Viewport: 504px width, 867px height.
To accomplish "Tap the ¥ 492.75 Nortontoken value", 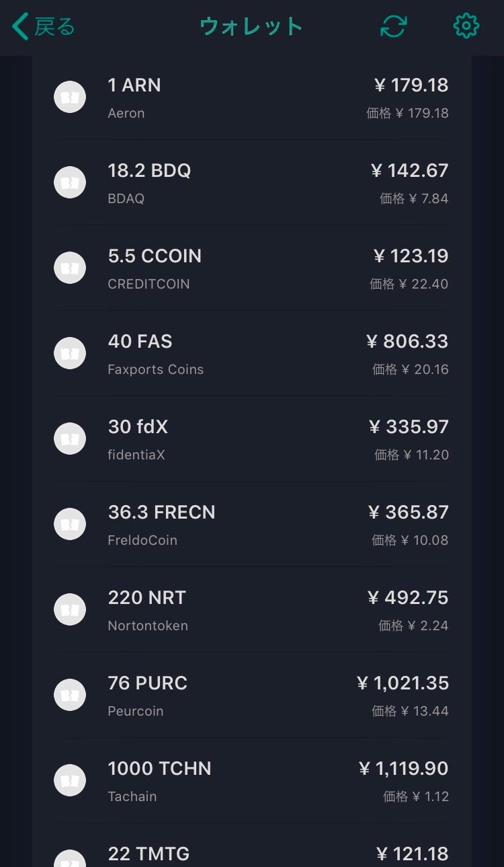I will [408, 598].
